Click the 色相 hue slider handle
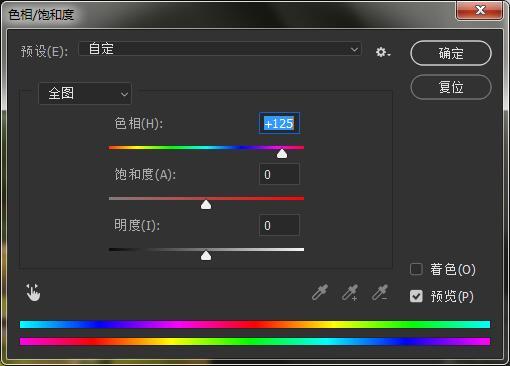The width and height of the screenshot is (510, 366). [282, 154]
